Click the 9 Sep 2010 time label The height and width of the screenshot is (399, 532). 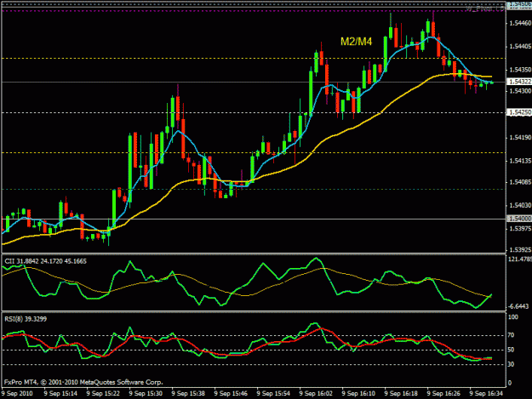coord(17,393)
